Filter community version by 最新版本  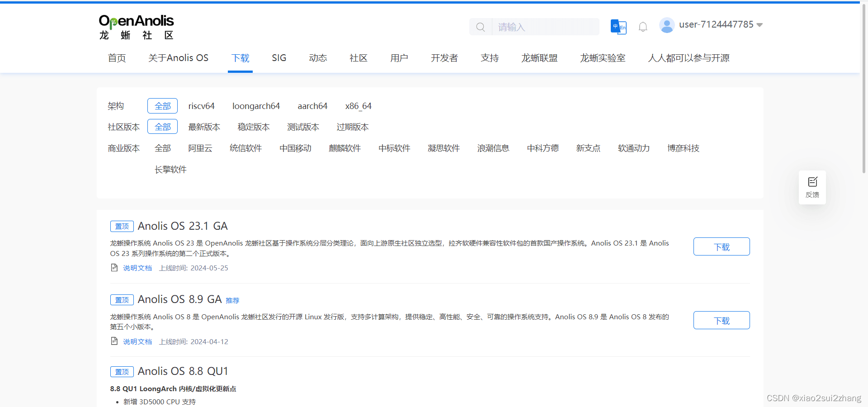tap(204, 127)
